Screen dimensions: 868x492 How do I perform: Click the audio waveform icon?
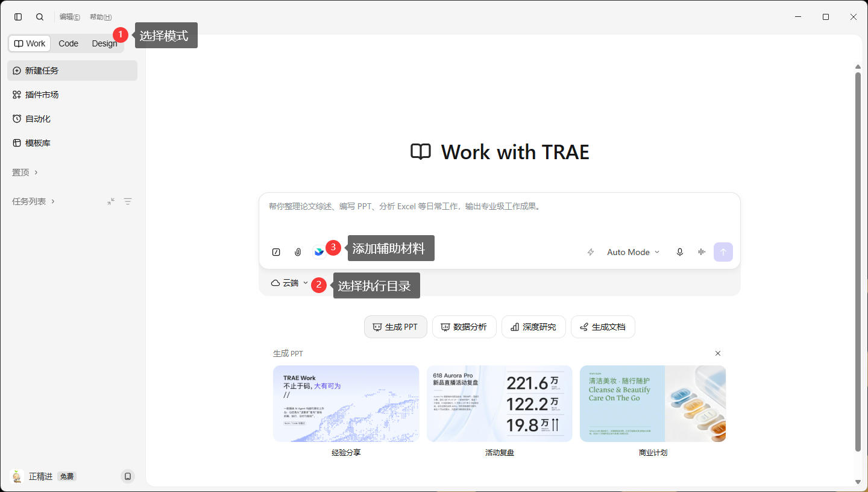[x=702, y=252]
